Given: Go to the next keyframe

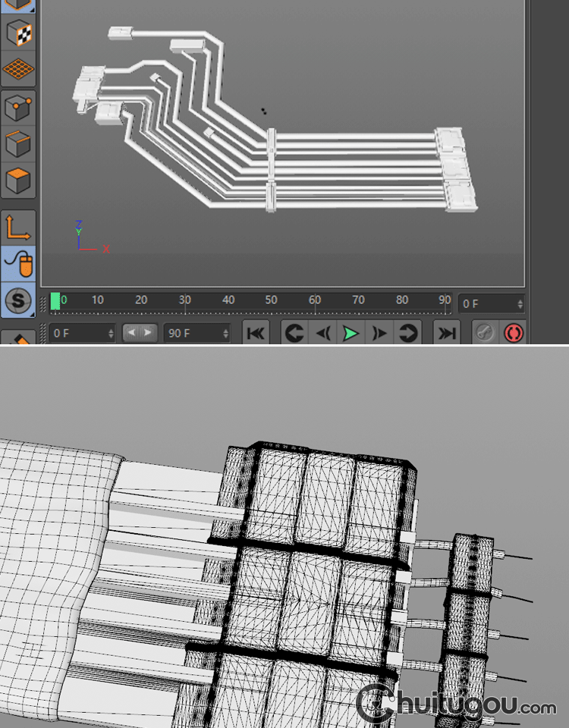Looking at the screenshot, I should click(407, 333).
